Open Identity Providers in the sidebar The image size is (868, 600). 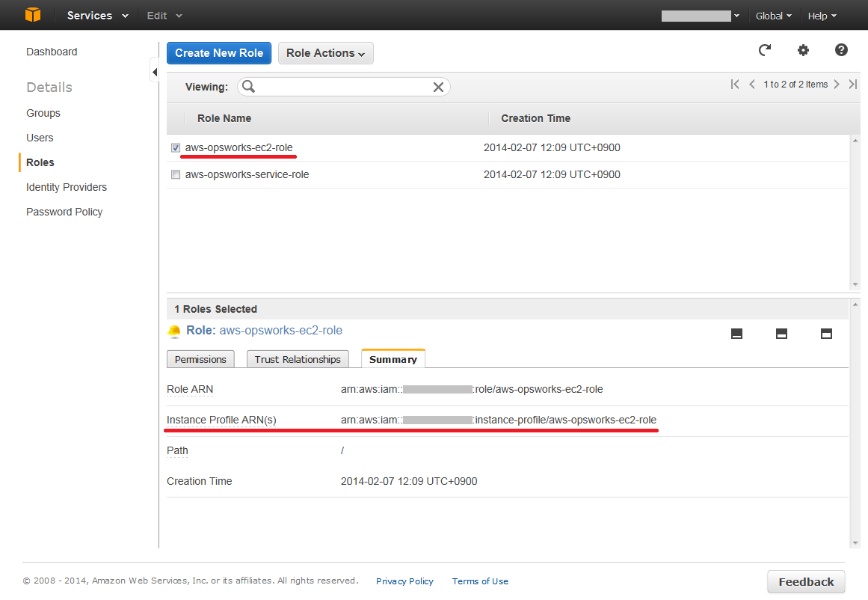point(67,187)
